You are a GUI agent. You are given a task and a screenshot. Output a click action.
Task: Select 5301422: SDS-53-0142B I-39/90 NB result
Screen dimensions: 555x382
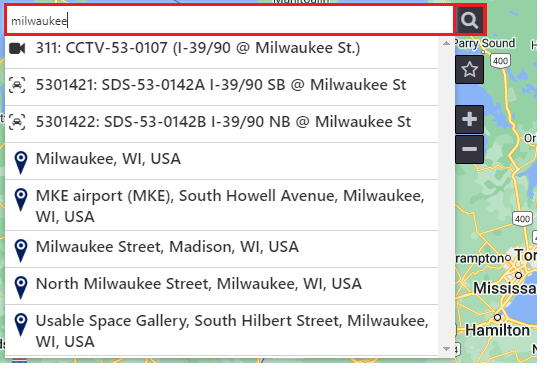click(222, 124)
